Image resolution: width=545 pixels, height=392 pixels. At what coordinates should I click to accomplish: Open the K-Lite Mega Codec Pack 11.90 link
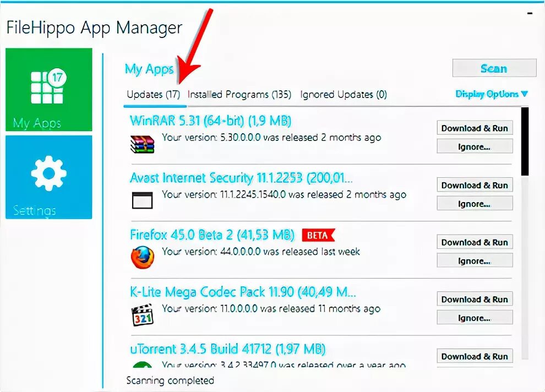[x=243, y=292]
